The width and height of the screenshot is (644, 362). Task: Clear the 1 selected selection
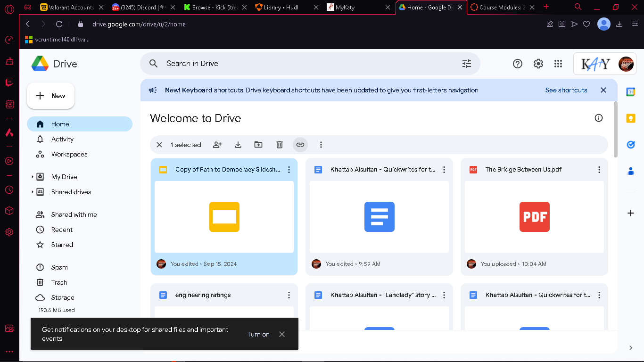click(159, 145)
